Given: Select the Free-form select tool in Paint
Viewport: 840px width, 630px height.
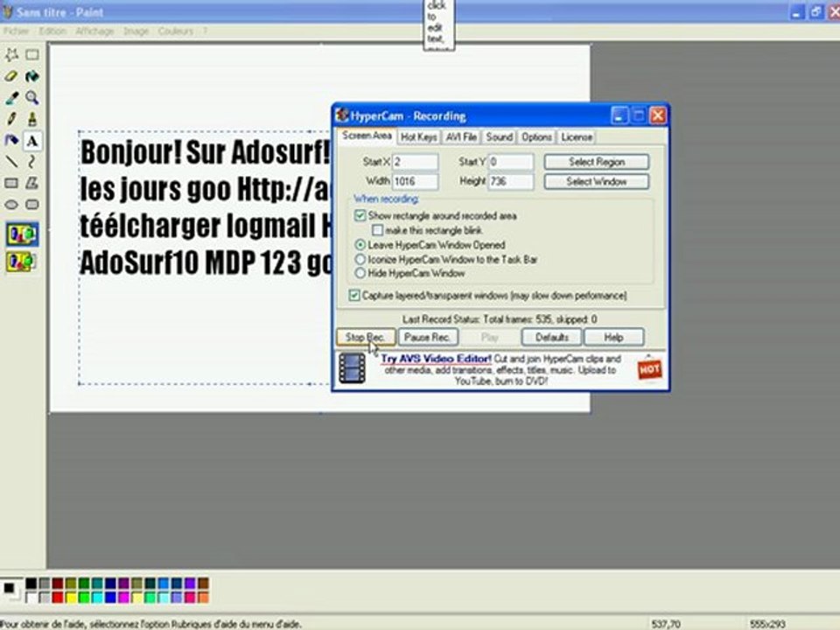Looking at the screenshot, I should point(11,54).
